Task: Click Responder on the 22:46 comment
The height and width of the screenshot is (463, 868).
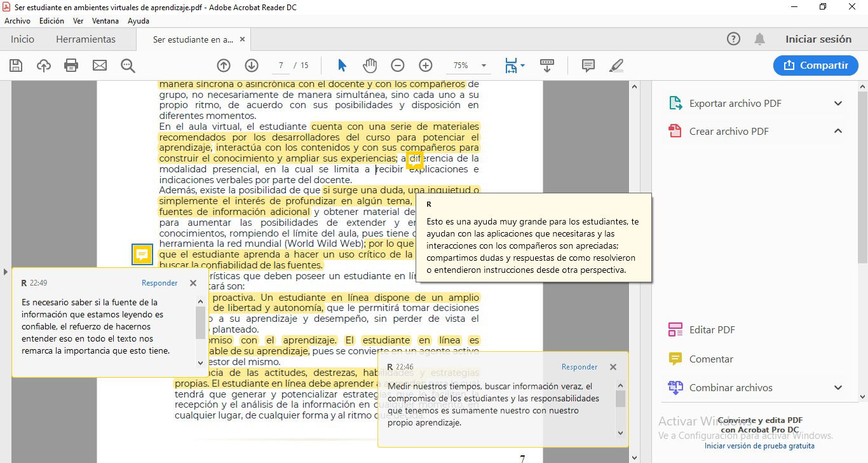Action: (580, 367)
